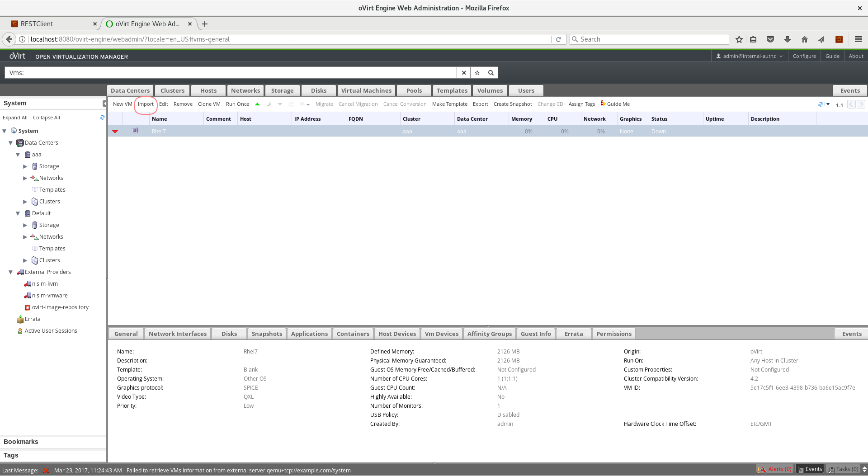Click the Import button
This screenshot has height=476, width=868.
146,104
